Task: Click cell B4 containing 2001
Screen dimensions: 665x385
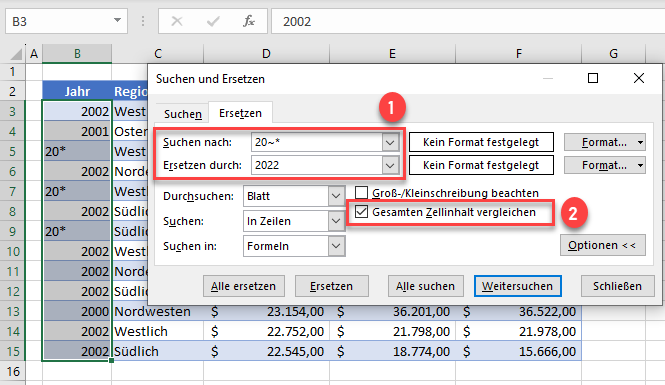Action: tap(77, 131)
